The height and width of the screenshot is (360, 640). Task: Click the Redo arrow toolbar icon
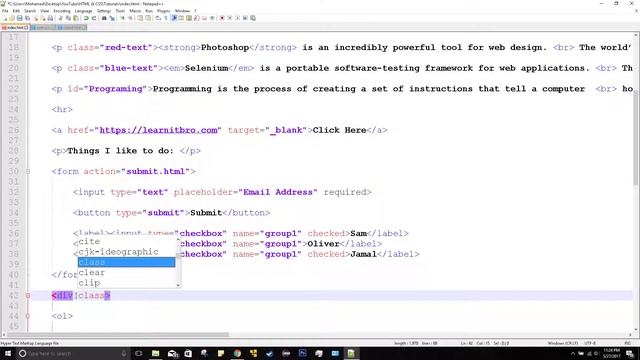click(x=94, y=18)
